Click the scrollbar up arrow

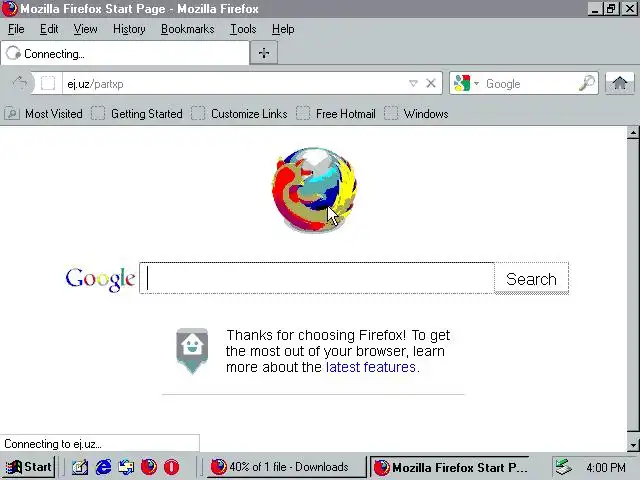pos(633,133)
